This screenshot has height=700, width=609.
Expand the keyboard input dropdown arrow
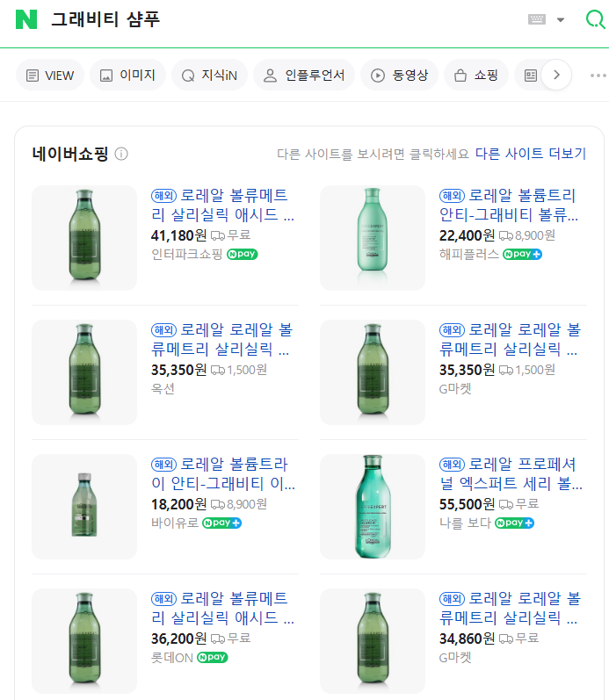coord(561,20)
